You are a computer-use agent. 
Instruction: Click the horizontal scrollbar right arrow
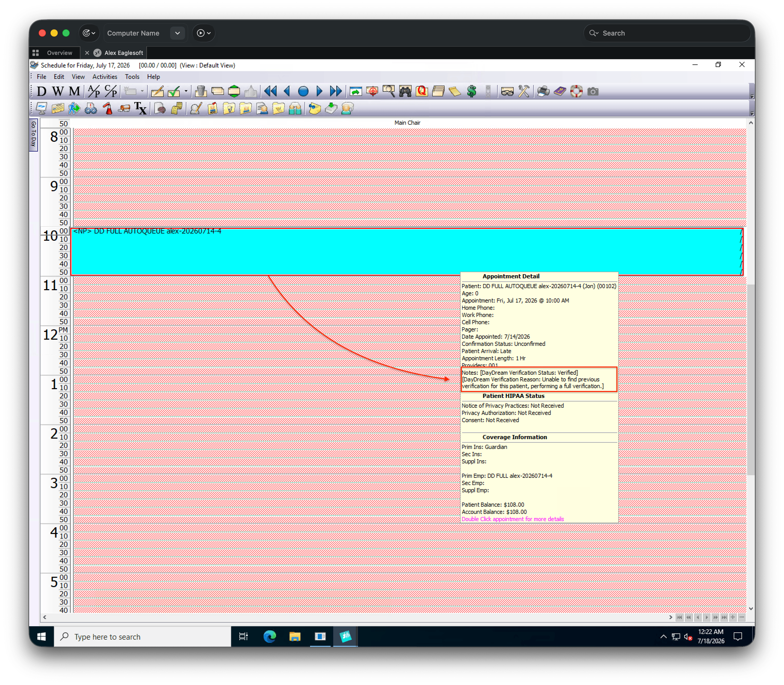[670, 617]
